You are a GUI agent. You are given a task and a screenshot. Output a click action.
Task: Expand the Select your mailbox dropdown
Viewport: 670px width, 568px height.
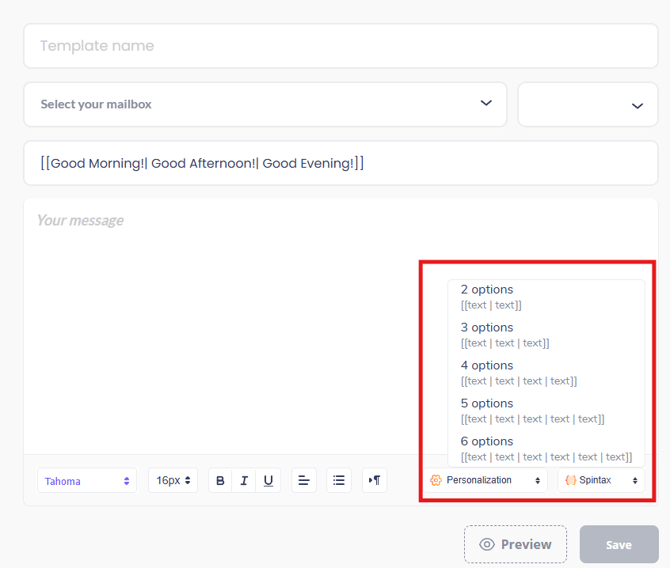[265, 104]
